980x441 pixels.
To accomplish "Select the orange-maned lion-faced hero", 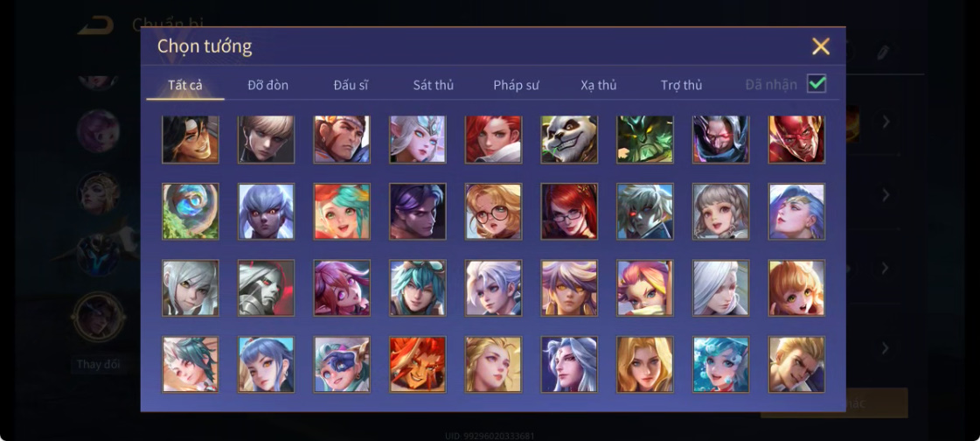I will point(418,365).
